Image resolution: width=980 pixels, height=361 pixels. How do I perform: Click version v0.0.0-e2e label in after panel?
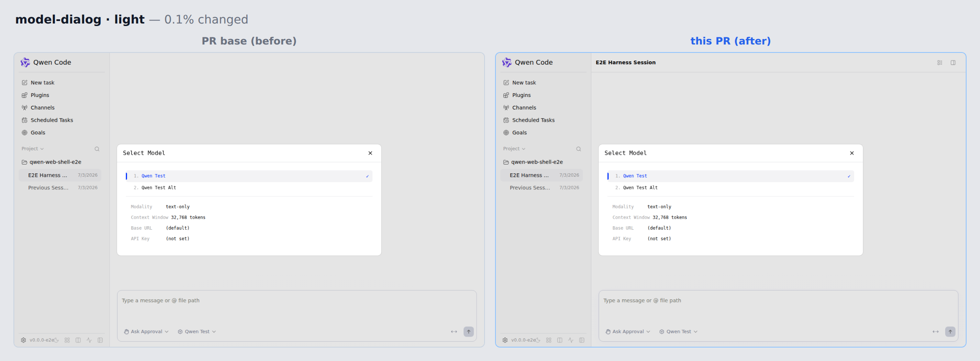coord(523,340)
